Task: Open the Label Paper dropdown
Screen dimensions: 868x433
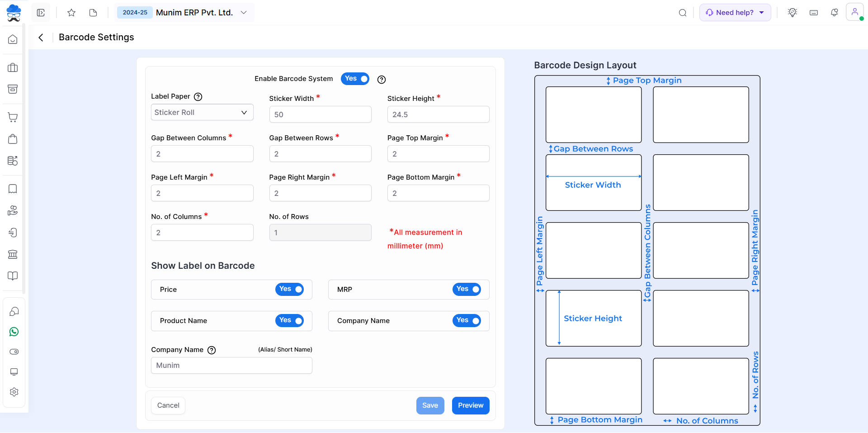Action: pos(202,113)
